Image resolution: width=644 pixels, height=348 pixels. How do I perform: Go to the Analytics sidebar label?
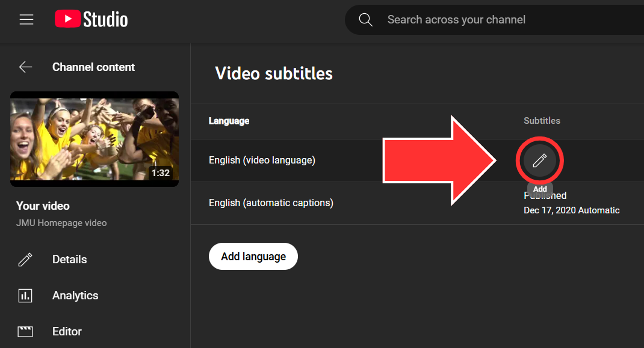pos(75,296)
